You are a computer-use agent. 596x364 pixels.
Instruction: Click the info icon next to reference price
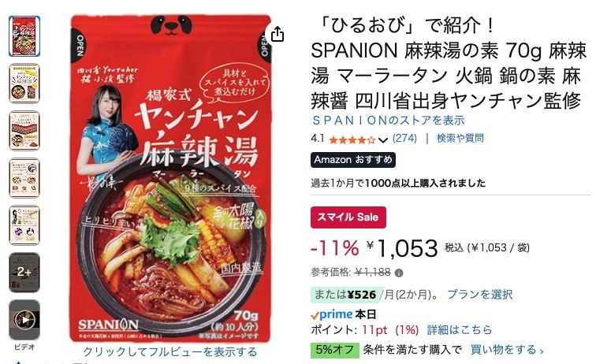(x=399, y=273)
